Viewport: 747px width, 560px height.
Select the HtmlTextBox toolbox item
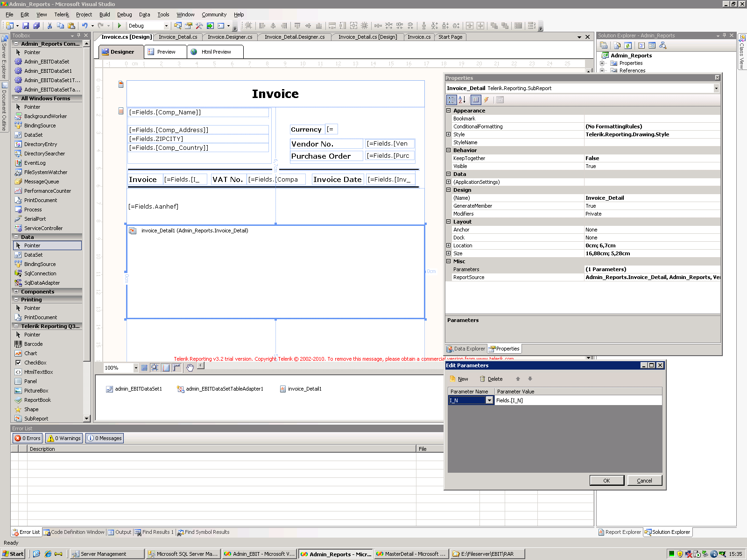(x=38, y=372)
